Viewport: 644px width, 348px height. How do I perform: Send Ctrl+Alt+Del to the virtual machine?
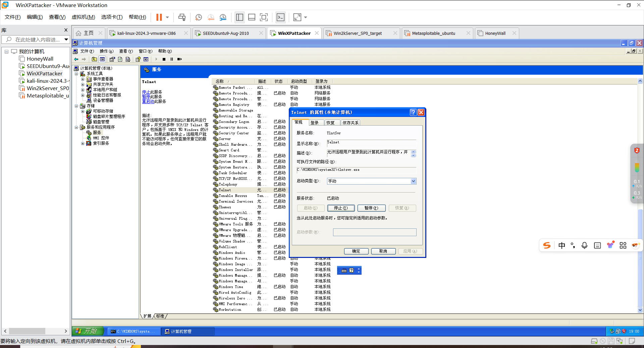point(182,17)
